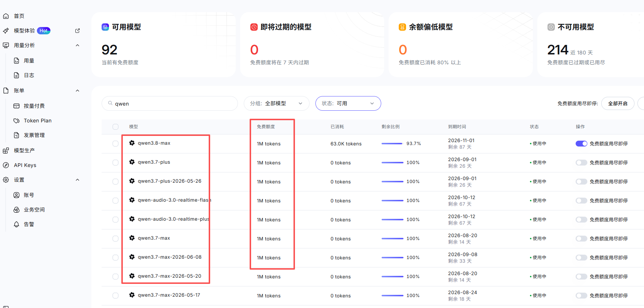Click the 剩余比例 column header
The width and height of the screenshot is (644, 308).
coord(390,127)
